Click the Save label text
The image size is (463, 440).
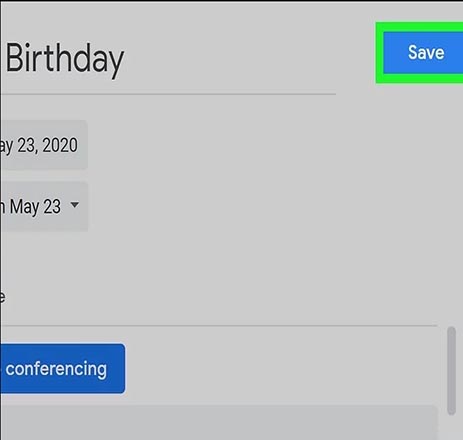pyautogui.click(x=426, y=53)
